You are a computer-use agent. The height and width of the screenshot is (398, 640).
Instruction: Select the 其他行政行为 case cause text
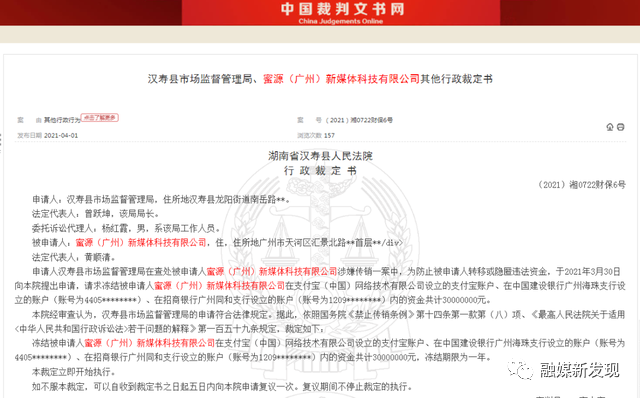click(62, 120)
